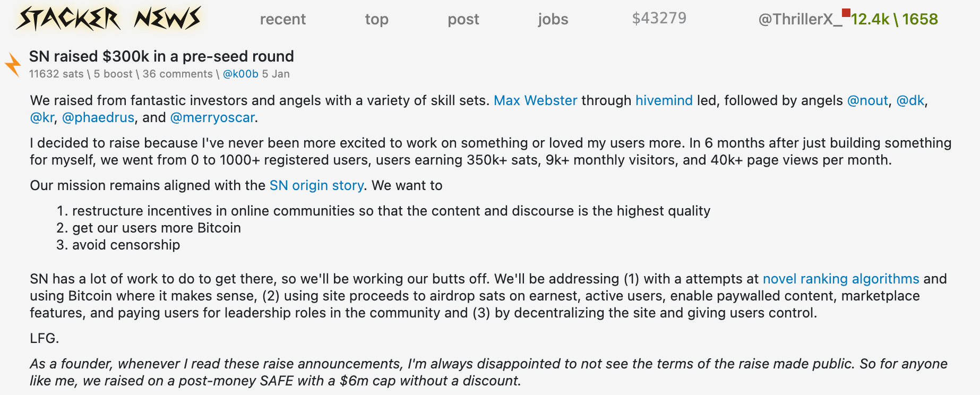Open the hivemind link
The width and height of the screenshot is (980, 395).
[664, 100]
